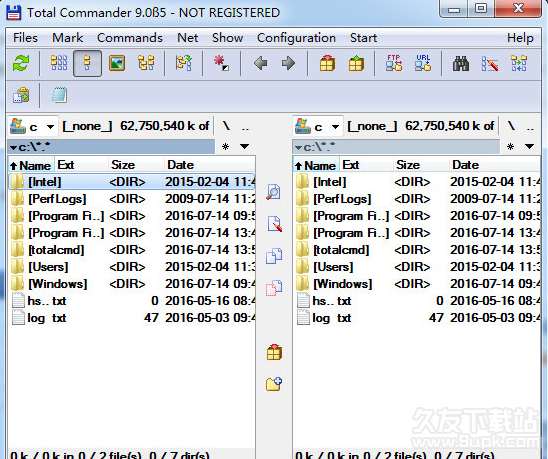Open left panel favorites asterisk button

point(225,146)
